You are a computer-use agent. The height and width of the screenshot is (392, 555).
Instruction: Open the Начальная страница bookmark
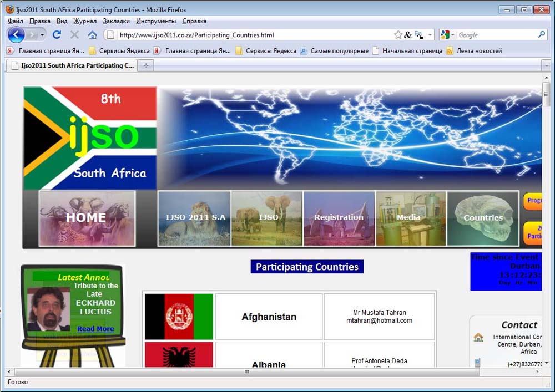pyautogui.click(x=407, y=51)
